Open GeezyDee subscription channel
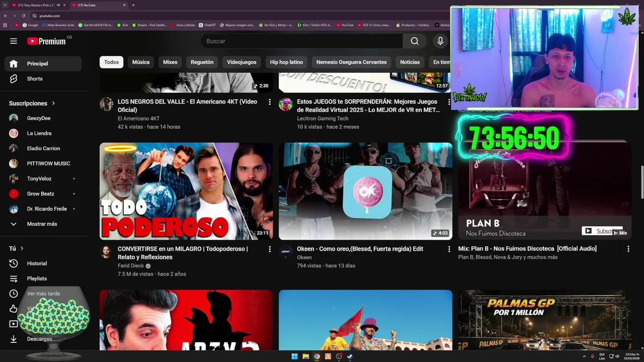644x362 pixels. coord(43,119)
